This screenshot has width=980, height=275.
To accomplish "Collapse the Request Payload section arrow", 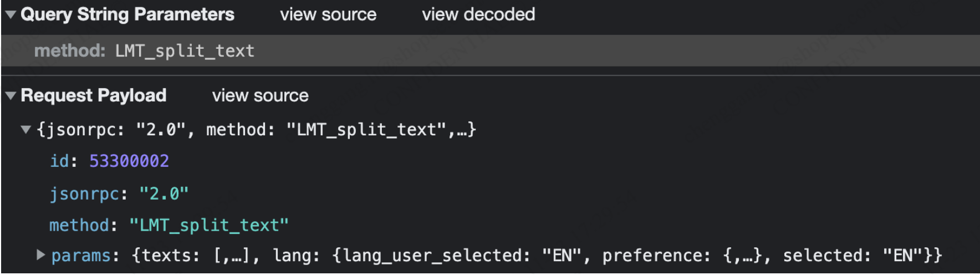I will coord(10,95).
